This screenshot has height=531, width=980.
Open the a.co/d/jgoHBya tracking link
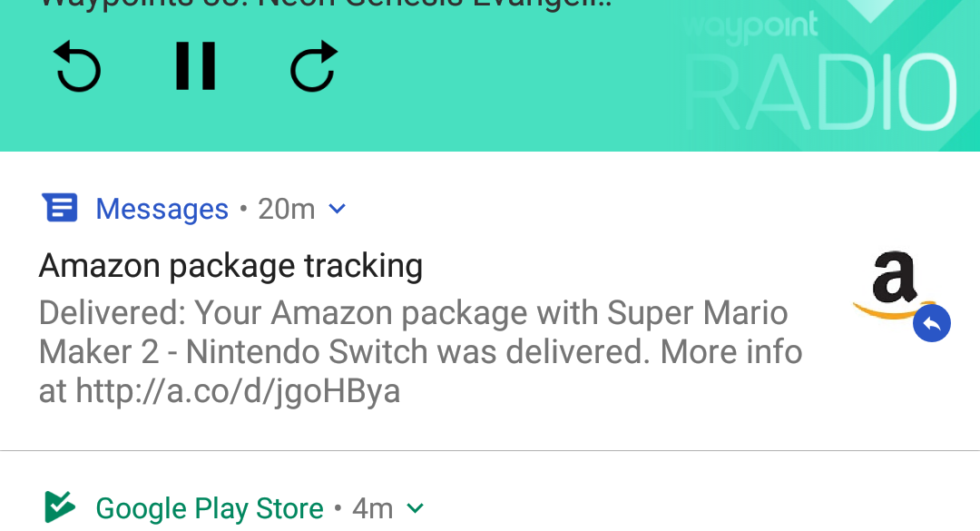(x=238, y=391)
